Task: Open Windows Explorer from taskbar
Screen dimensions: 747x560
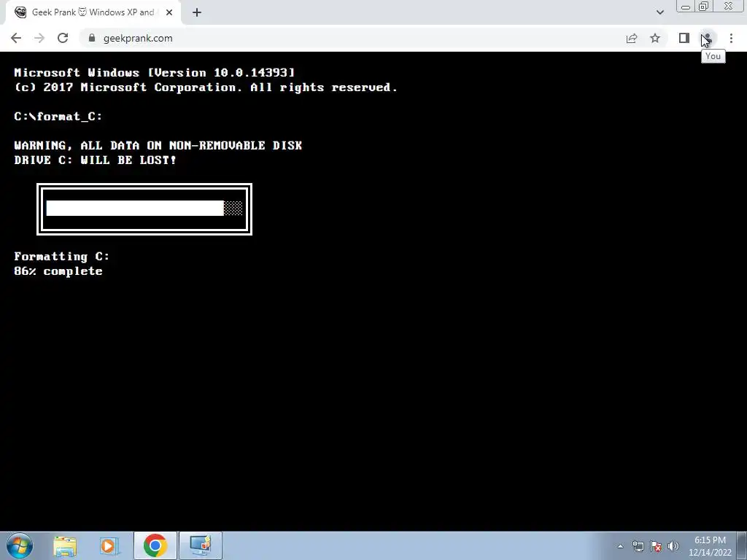Action: [x=65, y=546]
